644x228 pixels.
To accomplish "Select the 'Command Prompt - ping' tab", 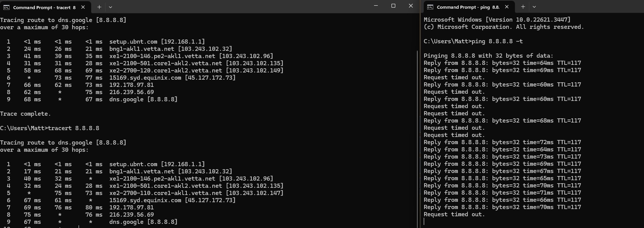I will tap(468, 7).
